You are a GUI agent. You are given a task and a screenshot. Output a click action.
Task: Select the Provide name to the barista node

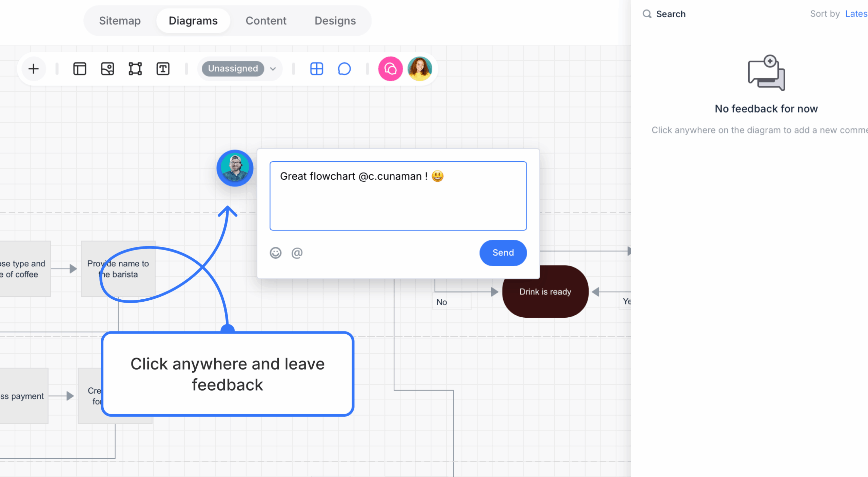118,269
